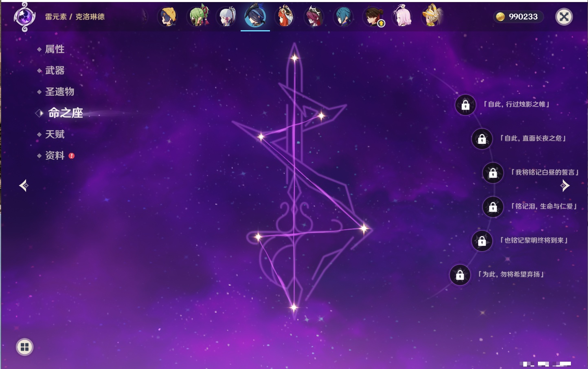Select the blonde character with cat-ear hat

(432, 16)
